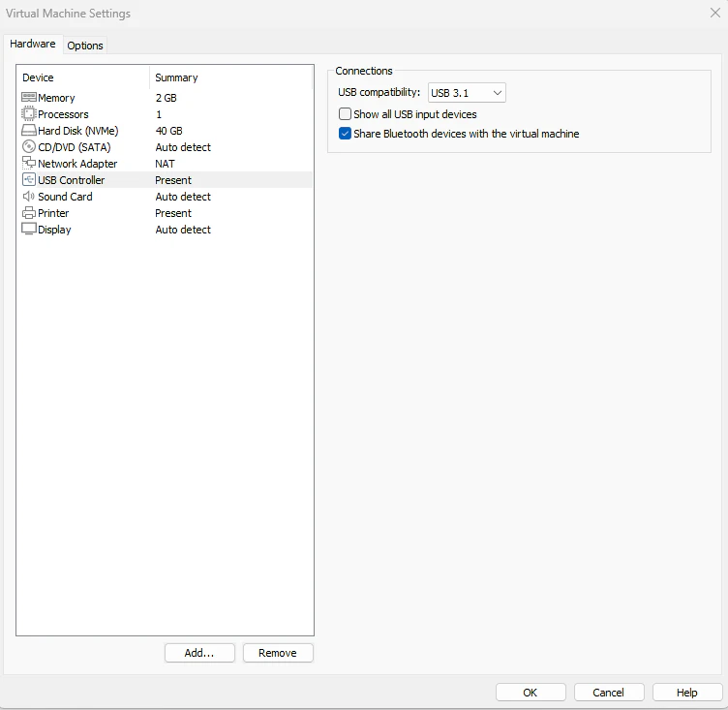Viewport: 728px width, 710px height.
Task: Select the Hardware tab
Action: pos(33,44)
